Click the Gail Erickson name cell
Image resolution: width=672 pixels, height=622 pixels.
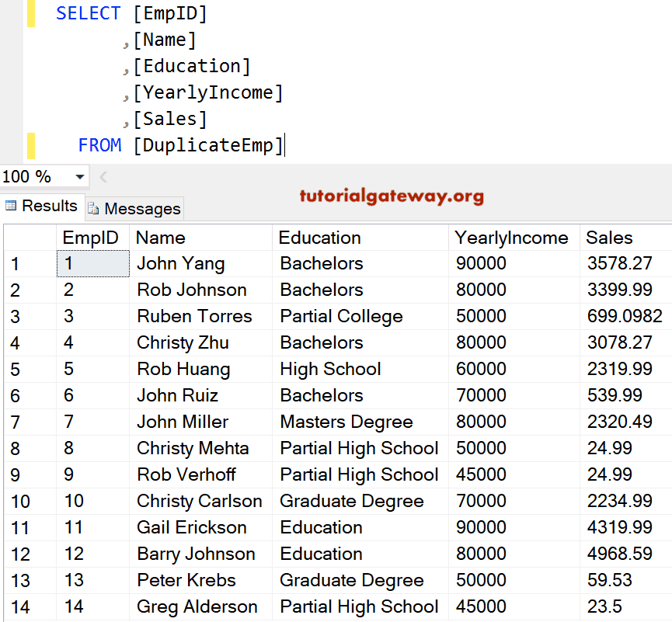pyautogui.click(x=191, y=528)
